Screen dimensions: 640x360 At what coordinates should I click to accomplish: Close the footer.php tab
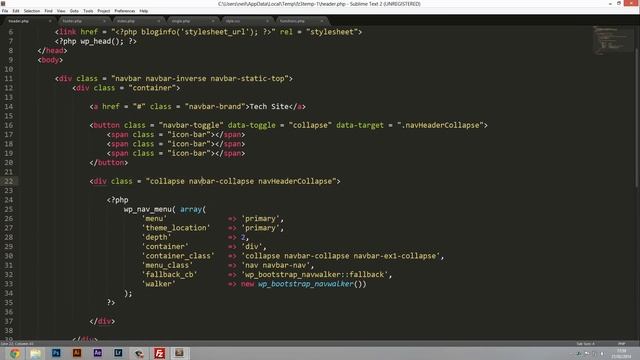tap(104, 21)
